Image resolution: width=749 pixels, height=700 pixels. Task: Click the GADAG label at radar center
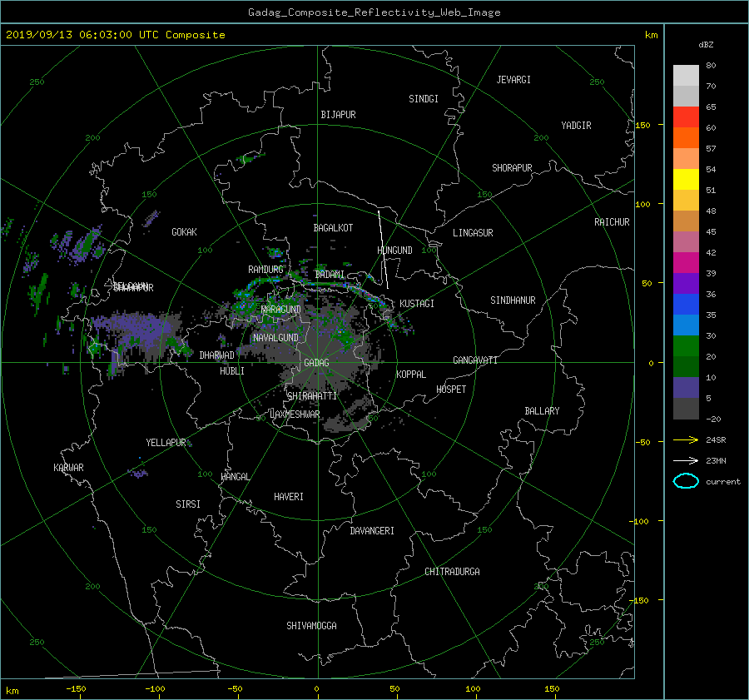pos(316,363)
